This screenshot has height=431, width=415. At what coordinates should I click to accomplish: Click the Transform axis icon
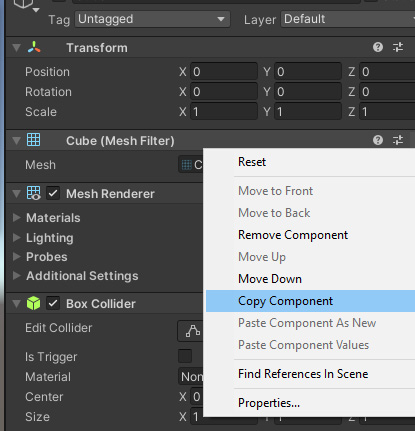coord(34,47)
